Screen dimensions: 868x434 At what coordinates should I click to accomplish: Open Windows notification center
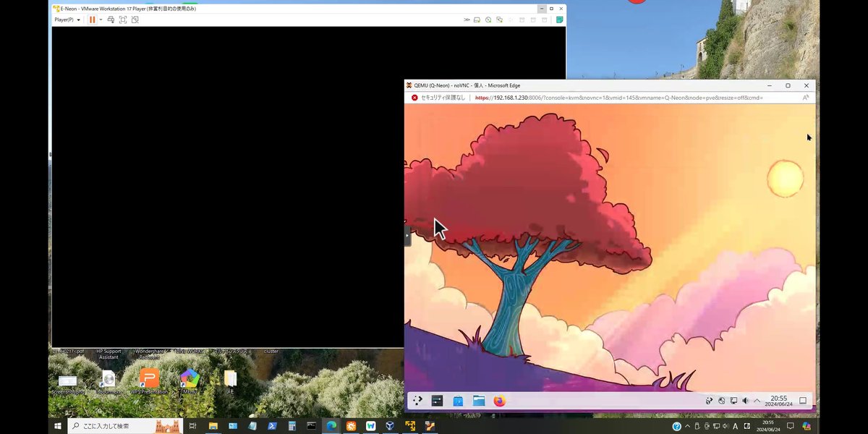[791, 426]
